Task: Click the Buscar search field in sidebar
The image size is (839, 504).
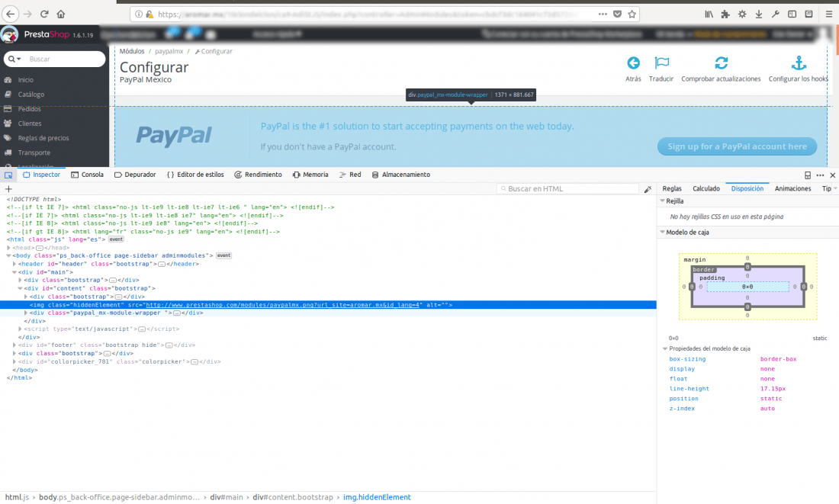Action: (x=64, y=59)
